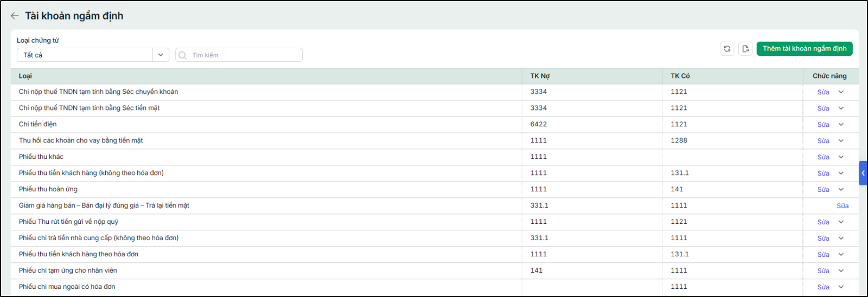Click Thêm tài khoản ngầm định button

click(805, 49)
